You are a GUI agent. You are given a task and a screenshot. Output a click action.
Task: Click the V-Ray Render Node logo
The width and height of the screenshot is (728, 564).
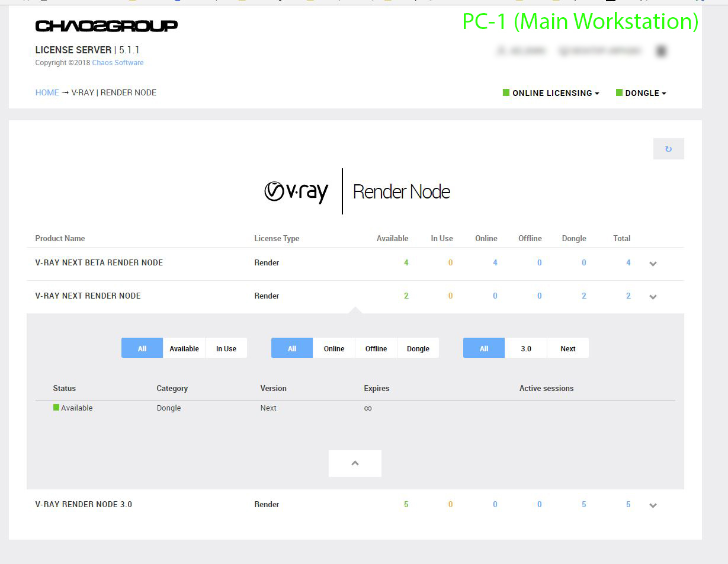point(357,191)
